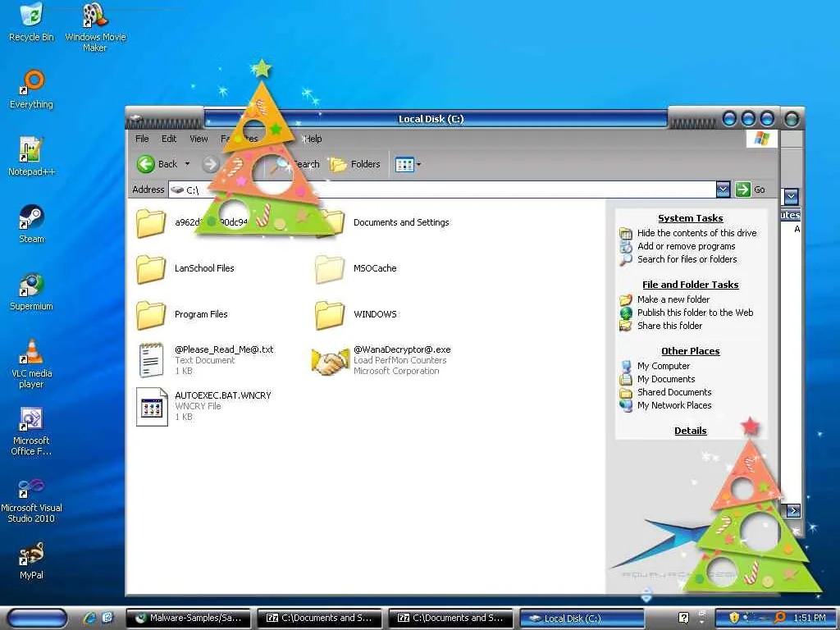This screenshot has width=840, height=630.
Task: Open the MyPal browser shortcut
Action: tap(31, 561)
